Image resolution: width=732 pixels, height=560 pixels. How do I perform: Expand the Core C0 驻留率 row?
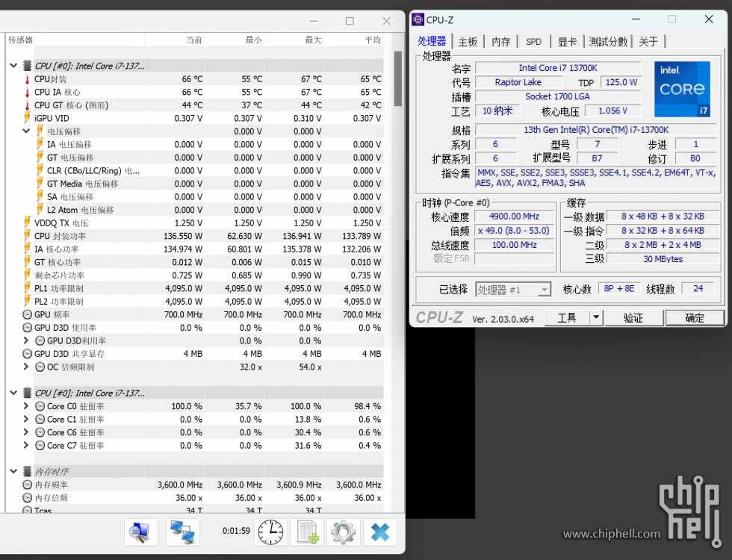coord(26,406)
